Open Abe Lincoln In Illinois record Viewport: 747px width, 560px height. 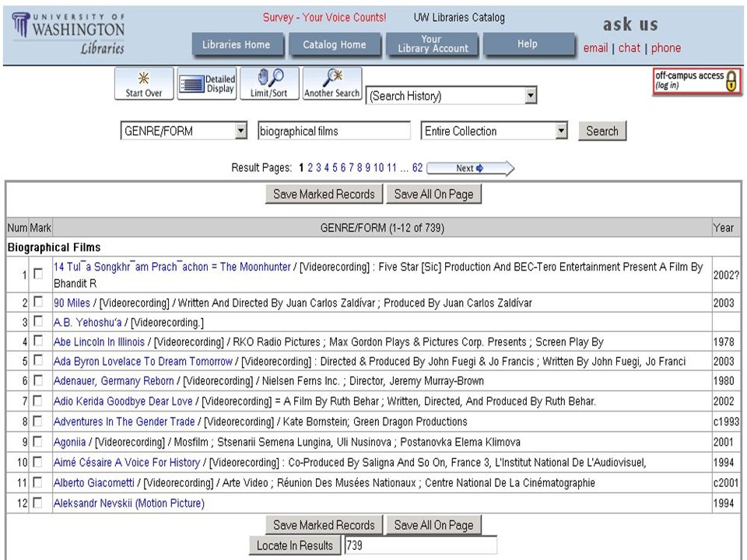click(99, 342)
